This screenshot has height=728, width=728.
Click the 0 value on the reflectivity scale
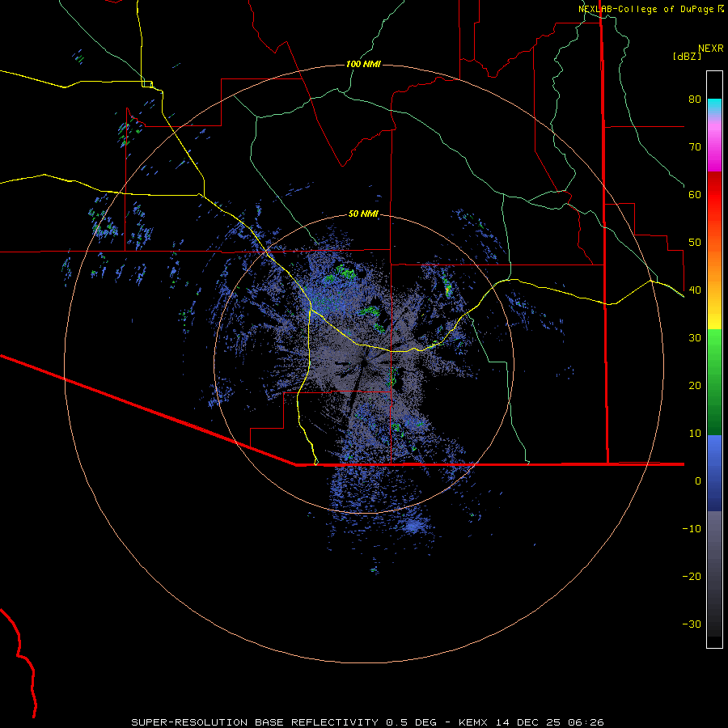pos(698,481)
